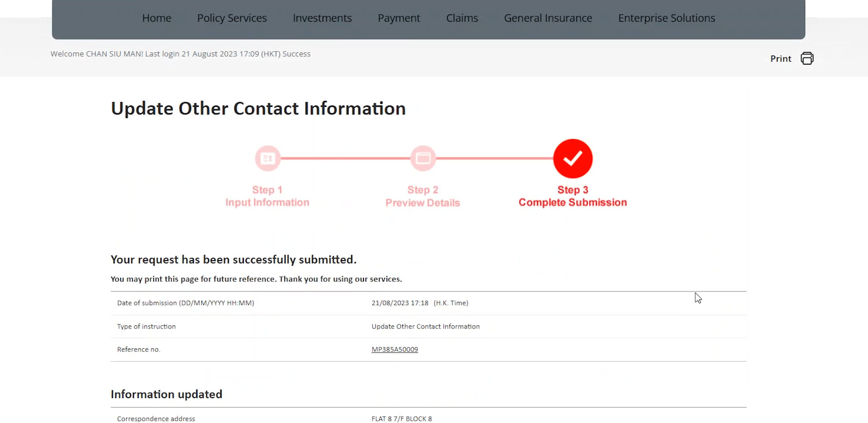Select the Step 1 Input Information icon
The width and height of the screenshot is (868, 423).
click(267, 158)
